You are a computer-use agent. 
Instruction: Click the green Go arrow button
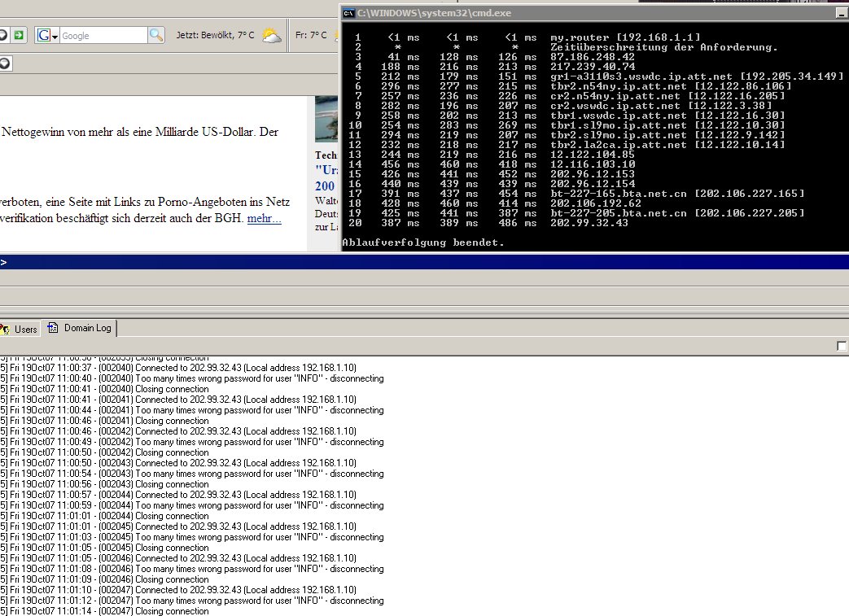[x=19, y=35]
